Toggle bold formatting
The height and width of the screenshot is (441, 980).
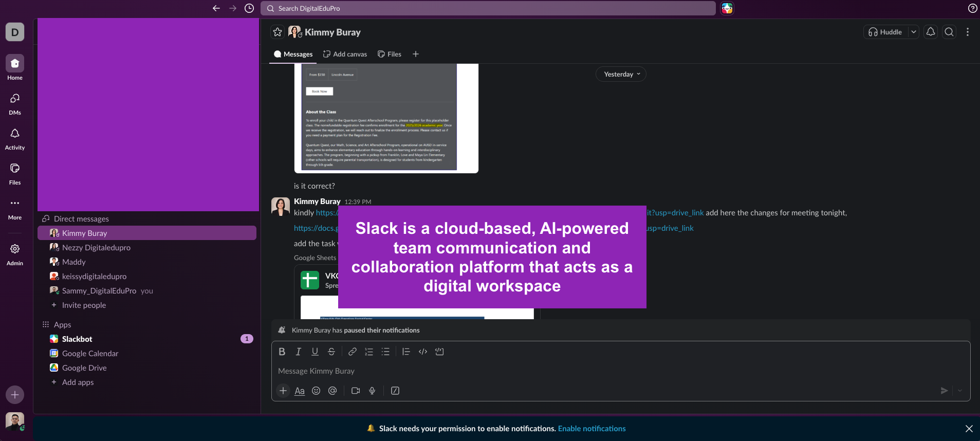coord(282,352)
